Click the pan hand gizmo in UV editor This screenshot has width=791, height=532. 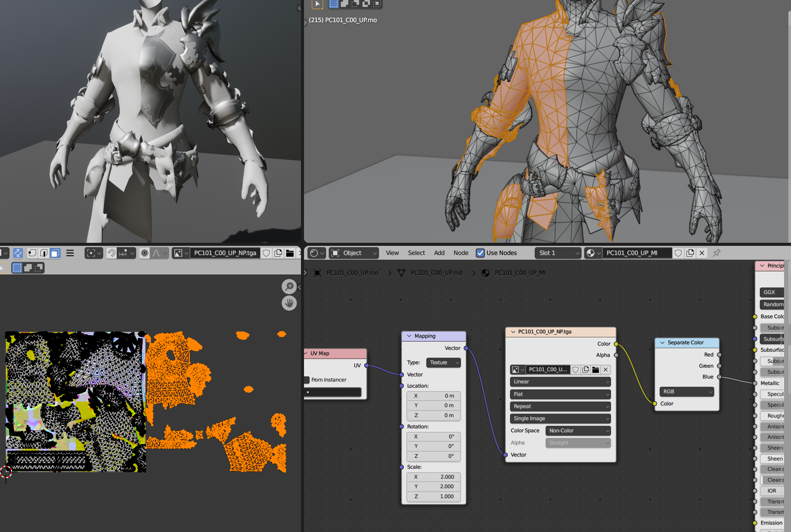[x=289, y=303]
